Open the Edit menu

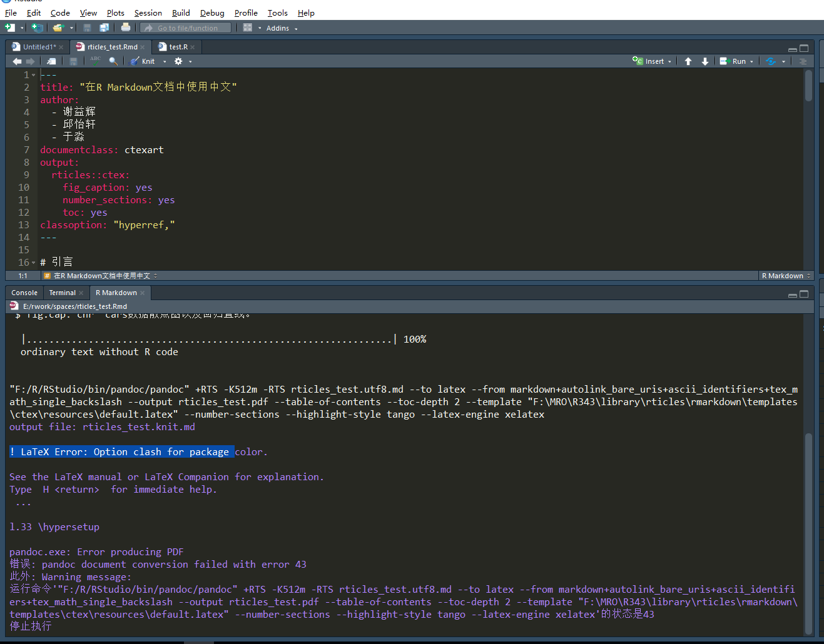click(34, 13)
